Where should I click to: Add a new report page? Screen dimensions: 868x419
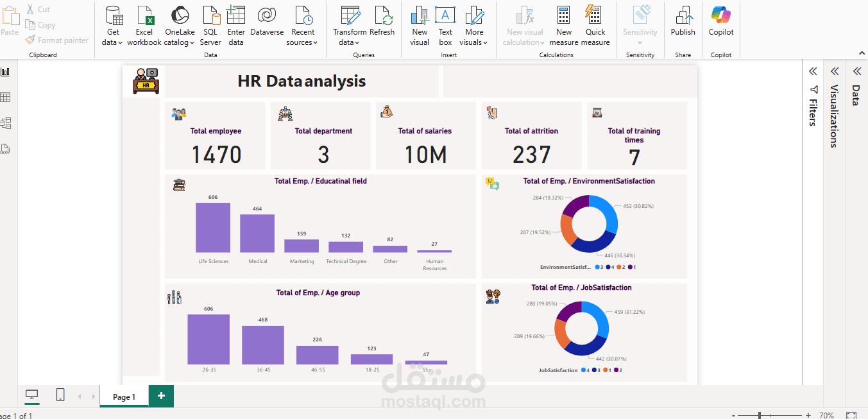pos(161,396)
